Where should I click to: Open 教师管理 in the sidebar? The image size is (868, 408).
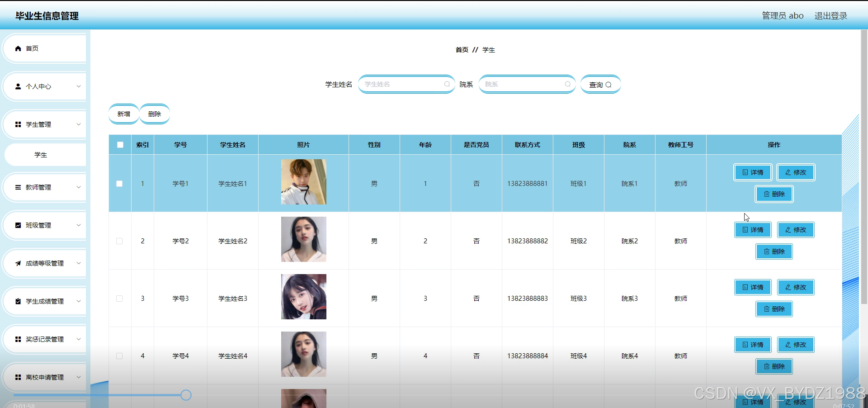tap(44, 187)
